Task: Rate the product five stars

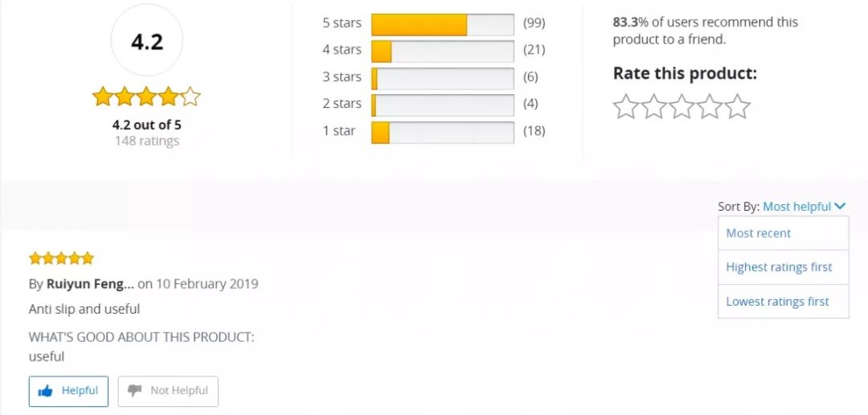Action: coord(737,106)
